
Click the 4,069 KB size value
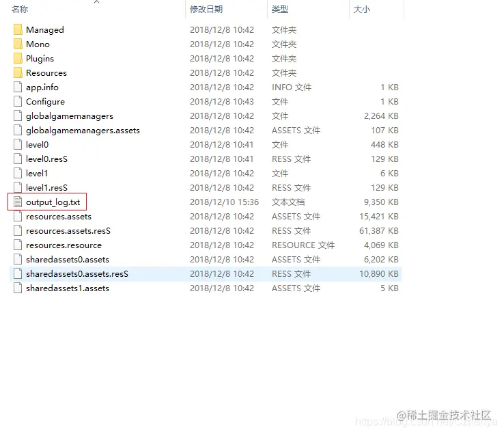pos(381,245)
